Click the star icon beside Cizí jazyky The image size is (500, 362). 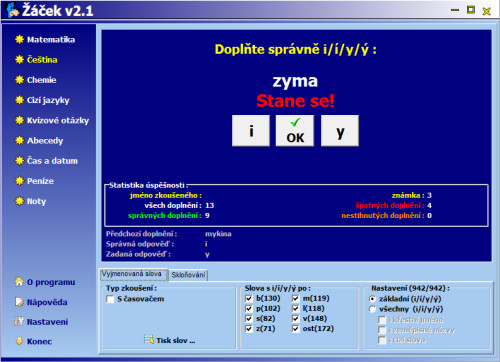click(19, 100)
